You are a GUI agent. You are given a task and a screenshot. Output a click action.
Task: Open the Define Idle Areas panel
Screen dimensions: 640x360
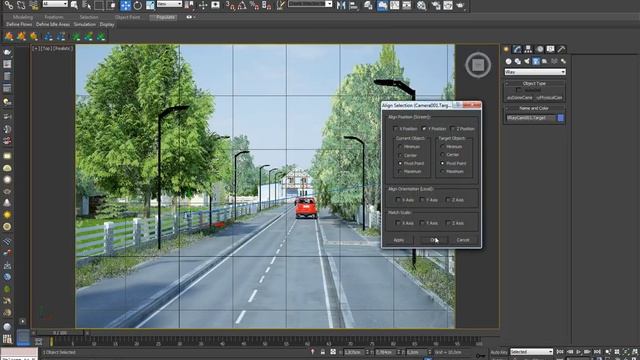click(53, 24)
